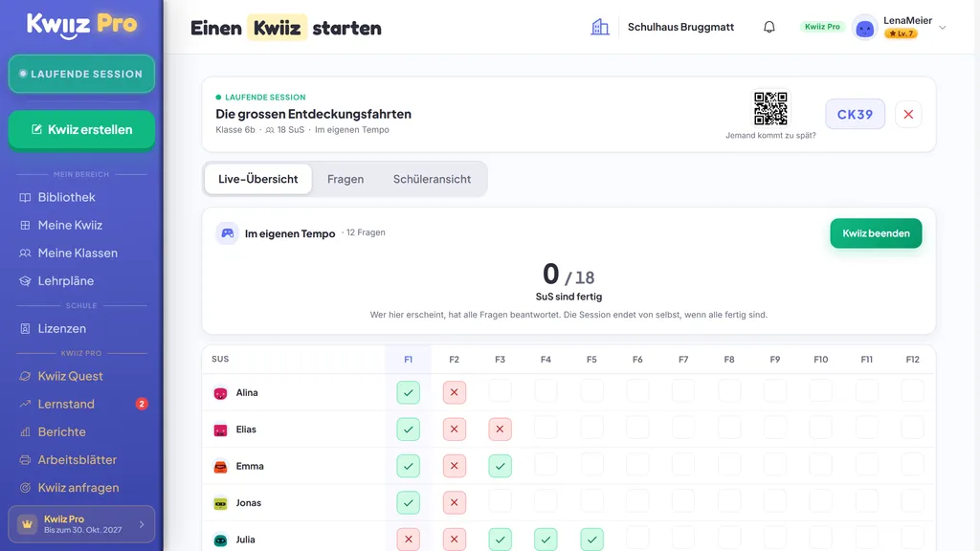The image size is (980, 551).
Task: Switch to the Fragen tab
Action: click(x=345, y=179)
